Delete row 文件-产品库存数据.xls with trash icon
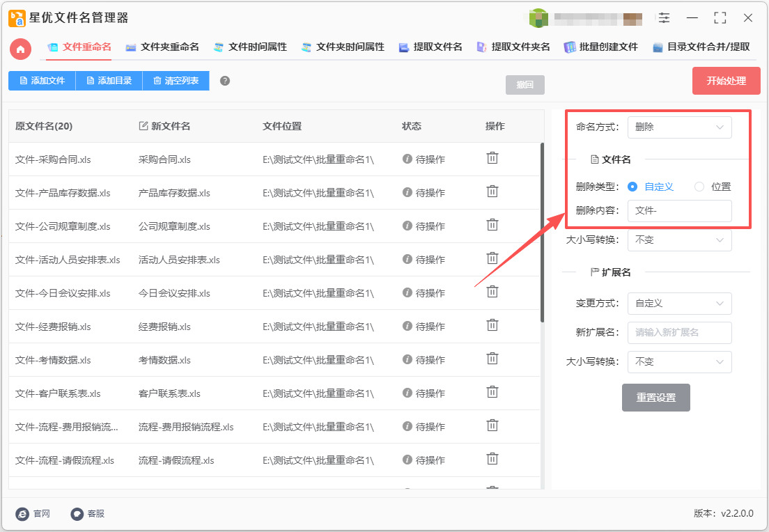769x532 pixels. pos(492,191)
